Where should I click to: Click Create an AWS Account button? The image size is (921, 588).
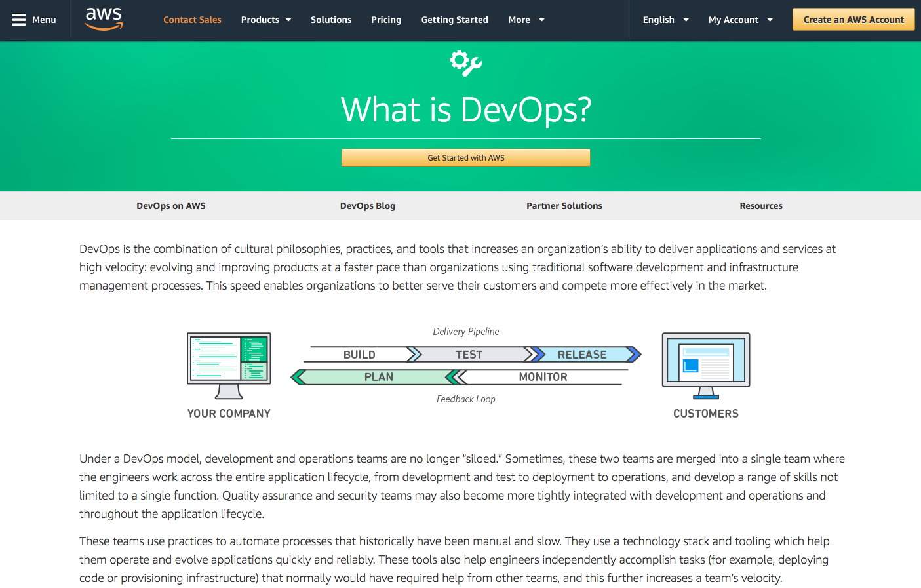(853, 20)
